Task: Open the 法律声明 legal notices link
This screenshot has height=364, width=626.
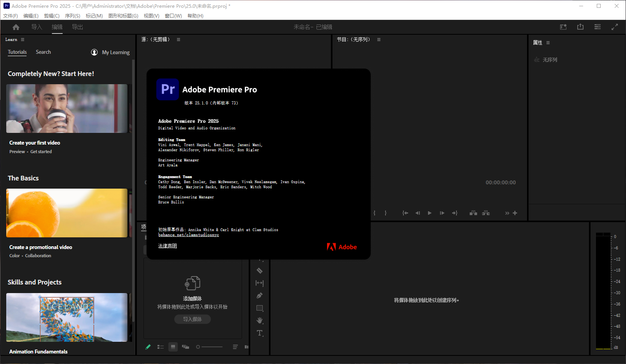Action: pos(168,246)
